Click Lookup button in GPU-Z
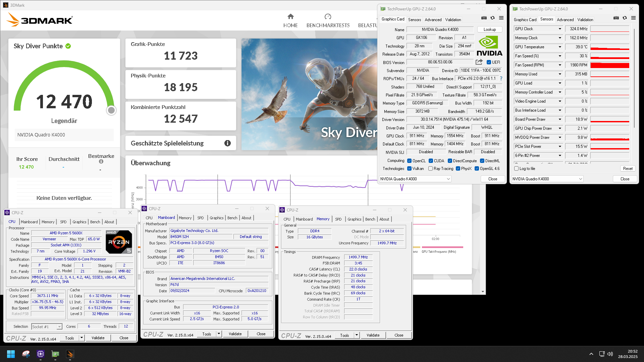The image size is (644, 362). [x=489, y=29]
